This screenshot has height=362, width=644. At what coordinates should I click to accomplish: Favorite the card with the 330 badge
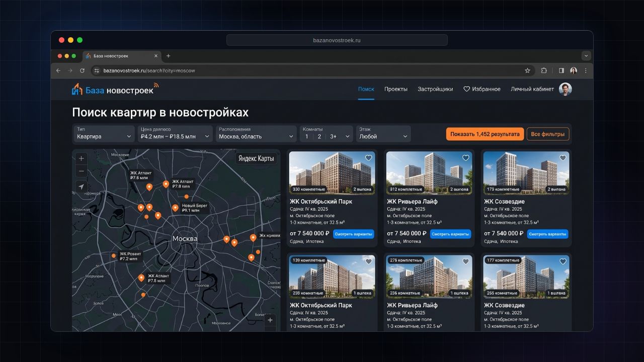pyautogui.click(x=368, y=158)
